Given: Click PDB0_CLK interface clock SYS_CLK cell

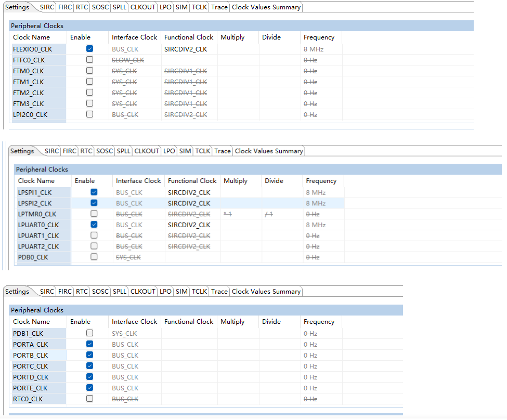Looking at the screenshot, I should pos(139,257).
